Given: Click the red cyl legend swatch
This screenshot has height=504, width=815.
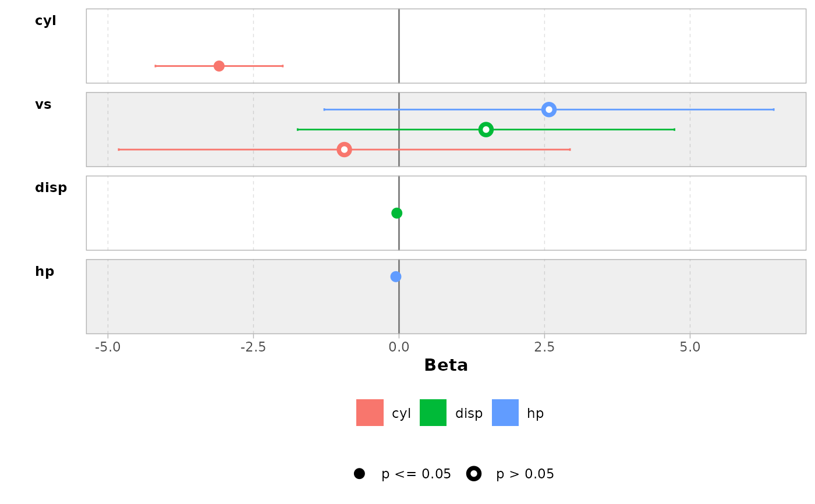Looking at the screenshot, I should [x=370, y=413].
